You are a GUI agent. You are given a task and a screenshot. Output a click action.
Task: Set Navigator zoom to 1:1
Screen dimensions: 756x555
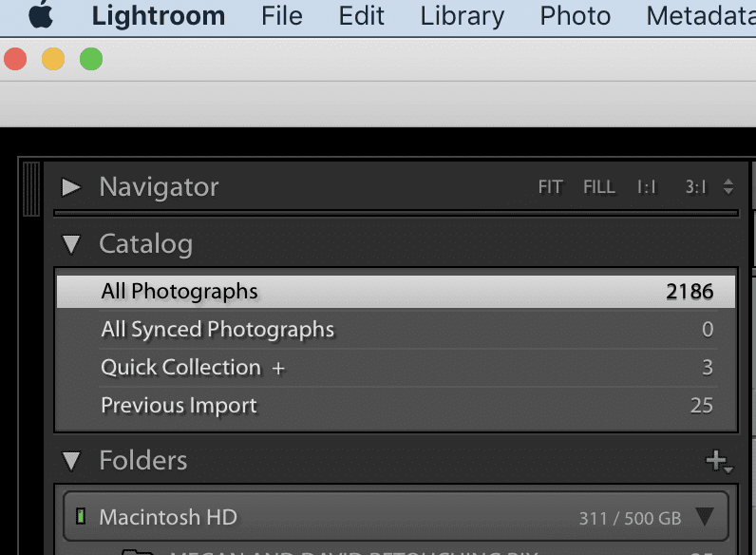(x=647, y=187)
